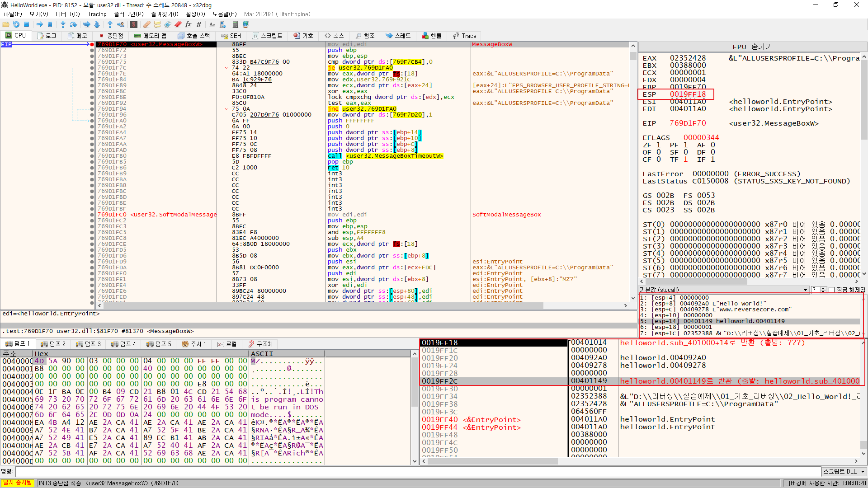Click the step into icon
Image resolution: width=868 pixels, height=488 pixels.
[63, 24]
